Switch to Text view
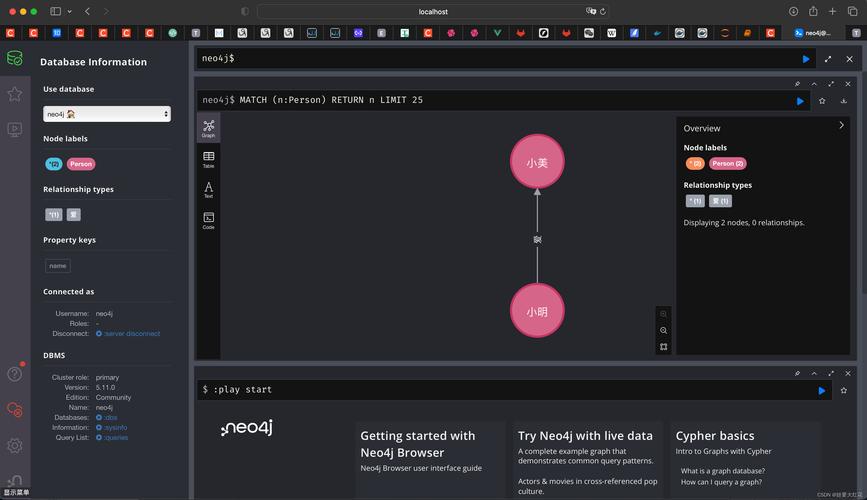Viewport: 867px width, 500px height. pos(208,190)
